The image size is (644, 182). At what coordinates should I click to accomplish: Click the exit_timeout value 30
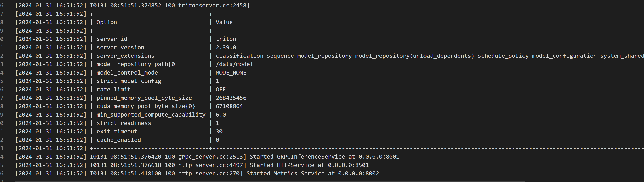pos(219,132)
